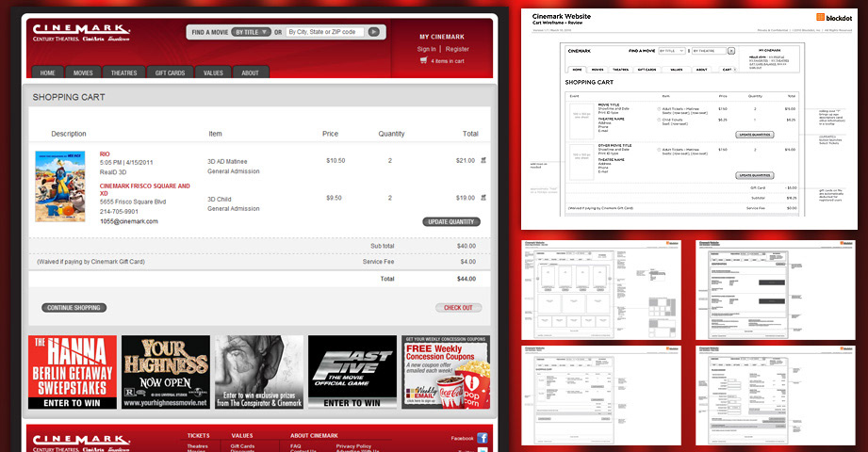Open the About tab
Screen dimensions: 868x452
point(250,73)
